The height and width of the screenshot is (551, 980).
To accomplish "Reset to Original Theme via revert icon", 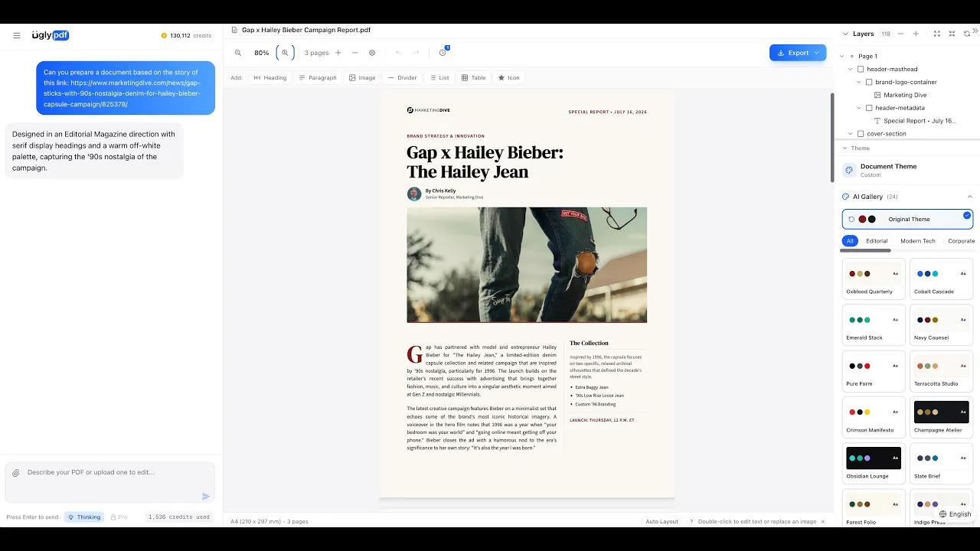I will 851,220.
